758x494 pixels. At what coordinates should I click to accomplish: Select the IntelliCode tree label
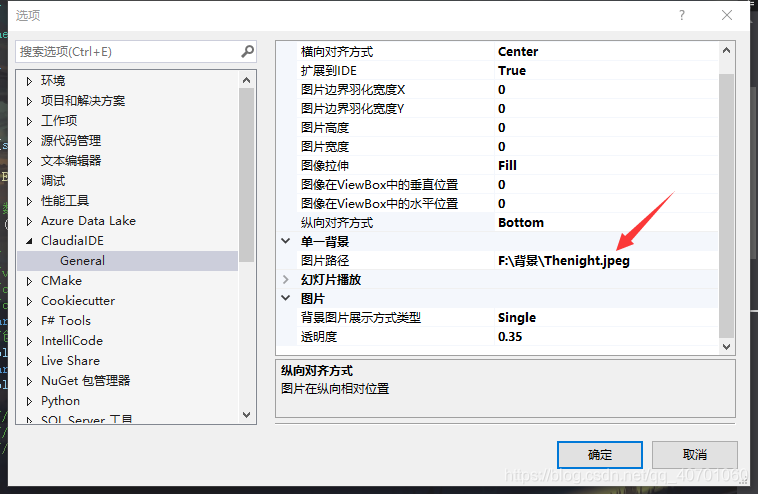pyautogui.click(x=72, y=341)
